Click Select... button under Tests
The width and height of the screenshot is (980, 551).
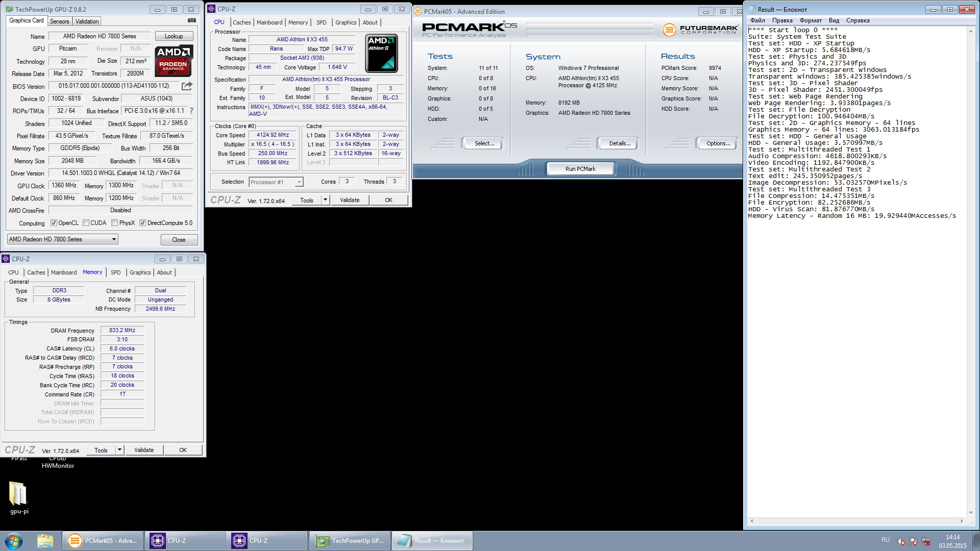(x=484, y=143)
